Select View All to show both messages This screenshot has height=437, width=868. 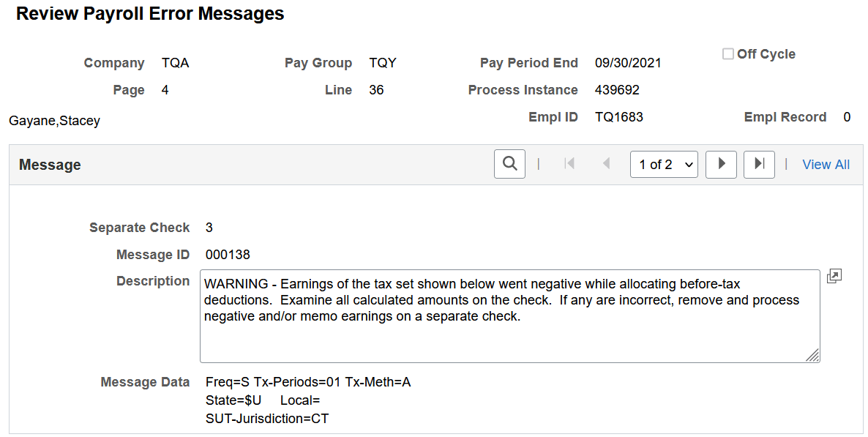826,164
